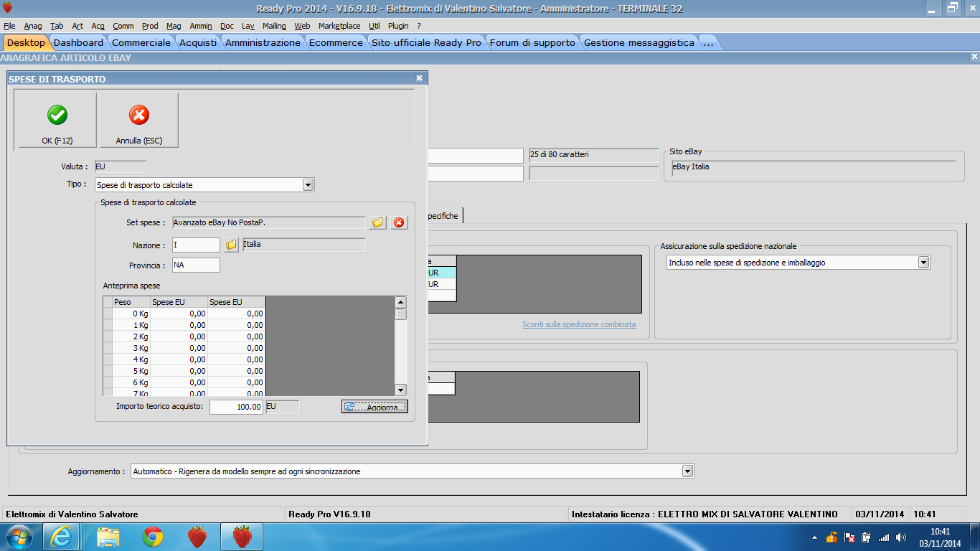Close the Spese di Trasporto dialog
The image size is (980, 551).
coord(420,78)
